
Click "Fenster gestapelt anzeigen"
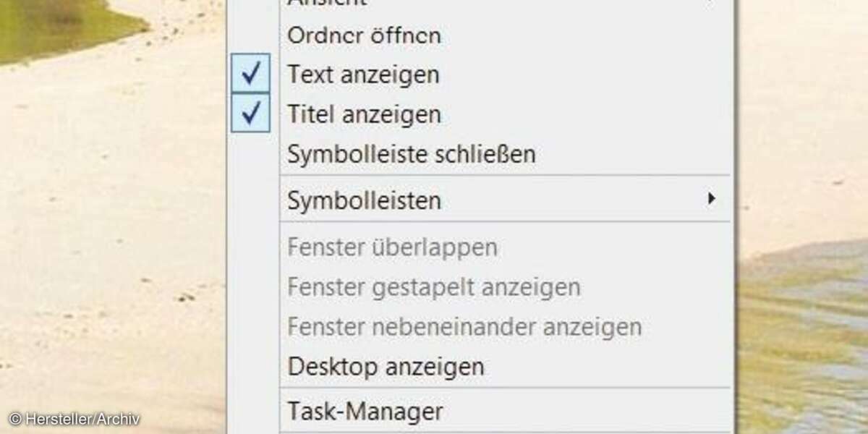[434, 286]
